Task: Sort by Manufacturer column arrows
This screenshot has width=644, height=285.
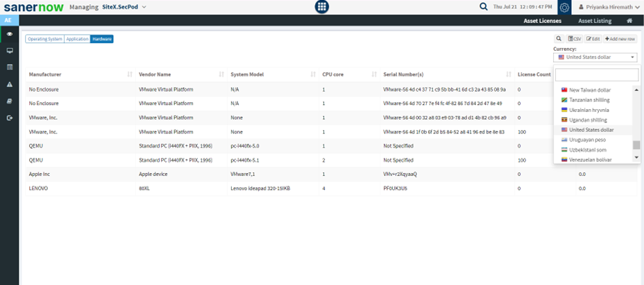Action: pos(130,74)
